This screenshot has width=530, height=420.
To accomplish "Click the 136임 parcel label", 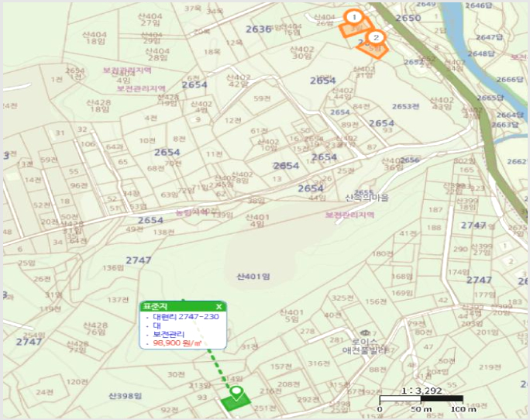I will [113, 268].
